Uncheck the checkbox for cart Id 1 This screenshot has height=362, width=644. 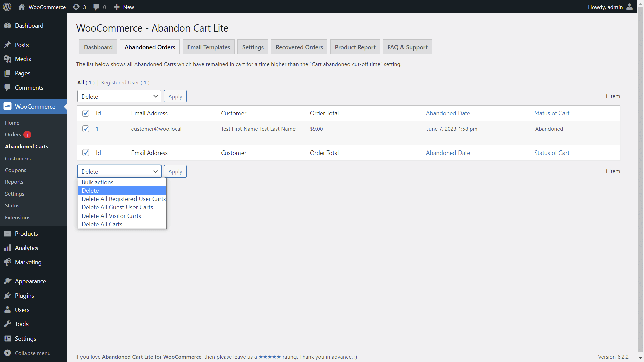86,129
